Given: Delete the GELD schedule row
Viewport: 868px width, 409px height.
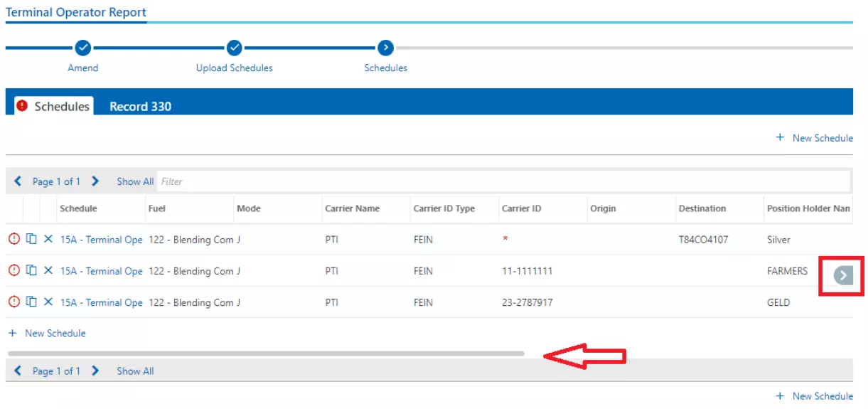Looking at the screenshot, I should 48,302.
